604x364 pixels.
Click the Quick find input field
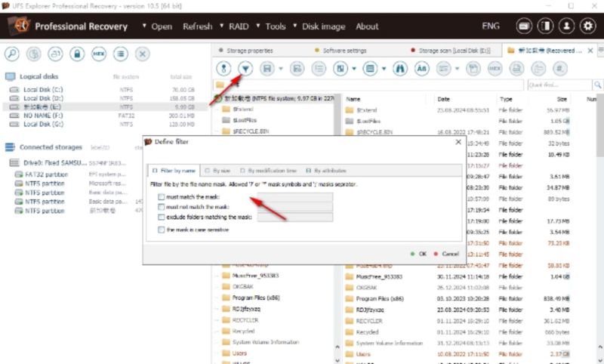(x=559, y=85)
